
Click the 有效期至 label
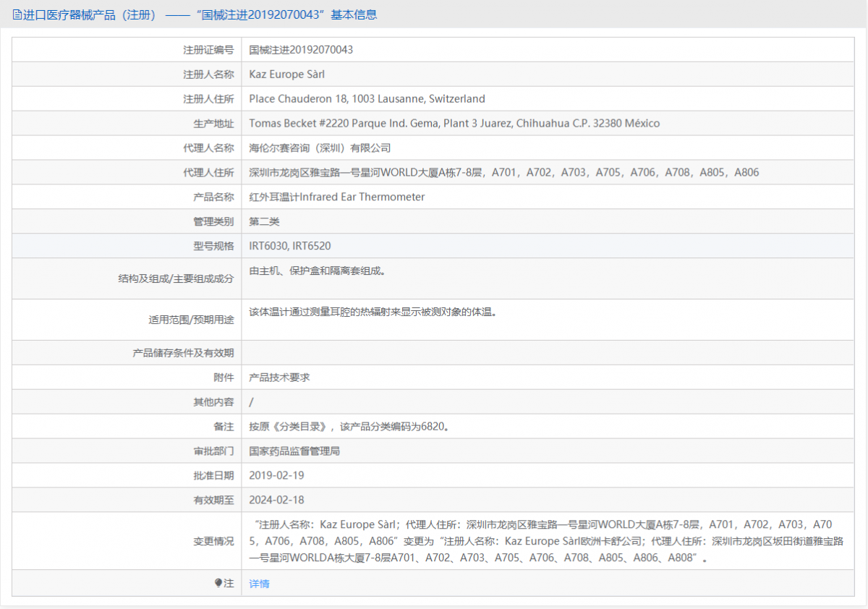tap(213, 500)
